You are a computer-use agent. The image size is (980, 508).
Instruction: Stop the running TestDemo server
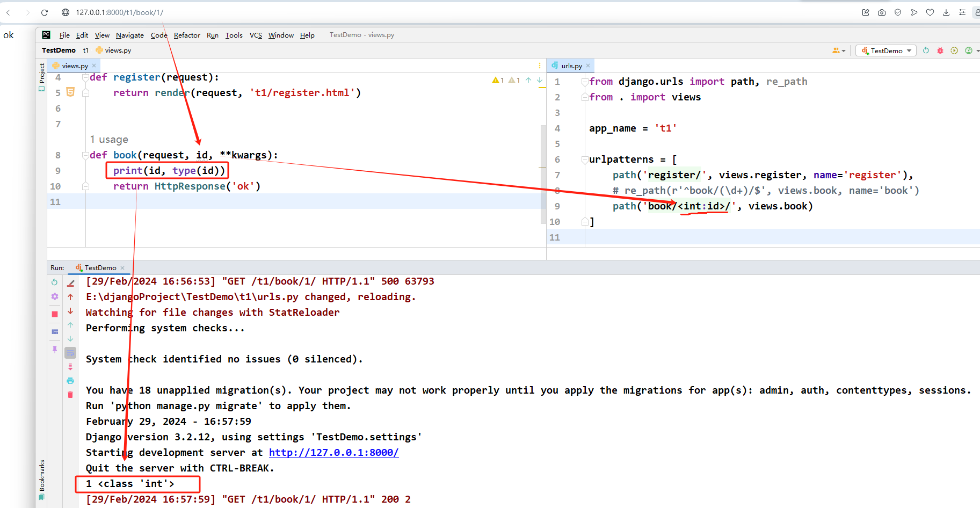[54, 314]
